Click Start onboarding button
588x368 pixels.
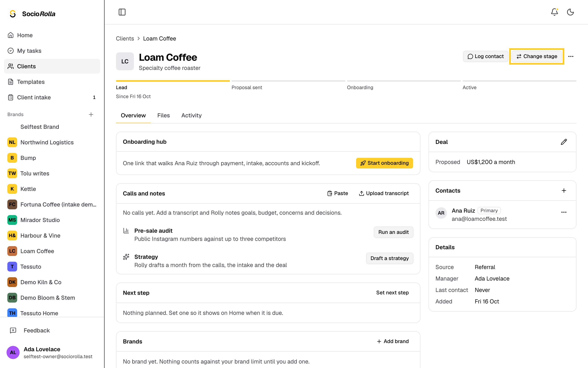384,163
